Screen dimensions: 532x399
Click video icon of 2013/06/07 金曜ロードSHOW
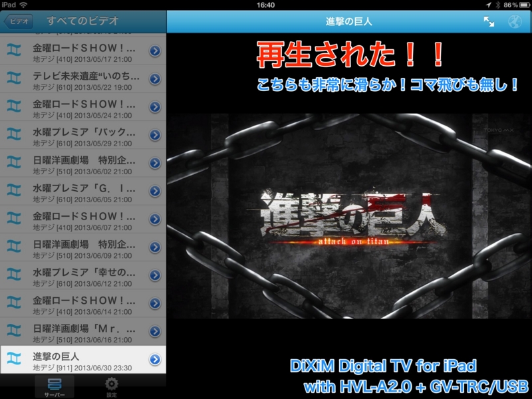coord(14,219)
